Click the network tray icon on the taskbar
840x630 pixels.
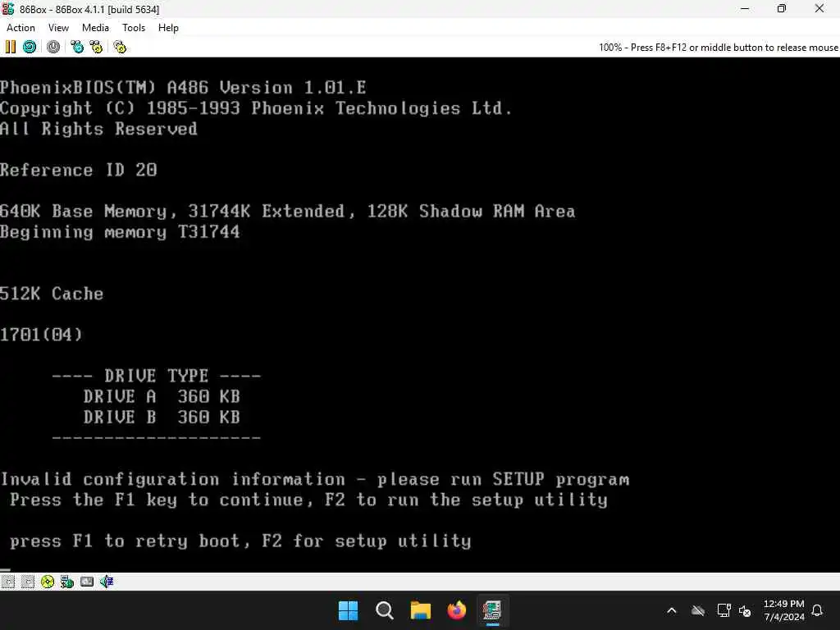pos(724,610)
